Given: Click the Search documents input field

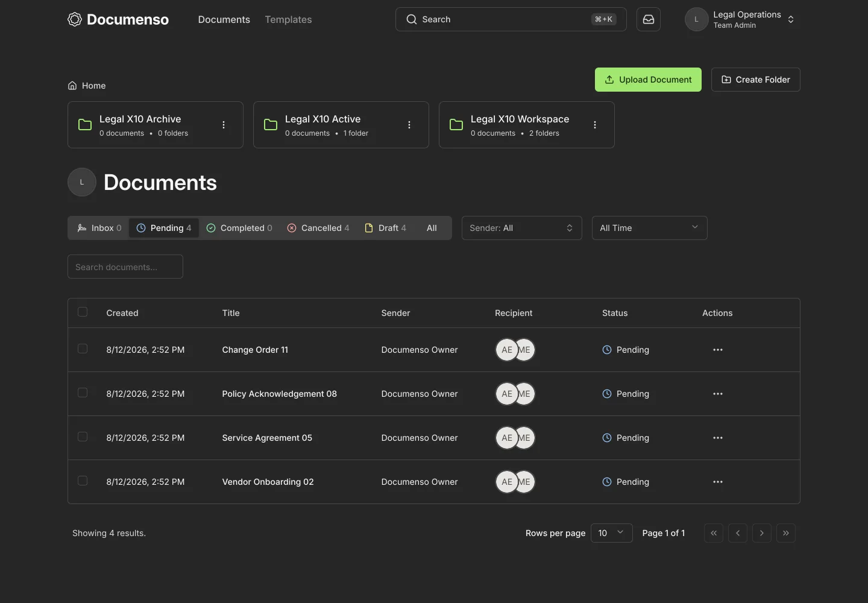Looking at the screenshot, I should point(125,267).
